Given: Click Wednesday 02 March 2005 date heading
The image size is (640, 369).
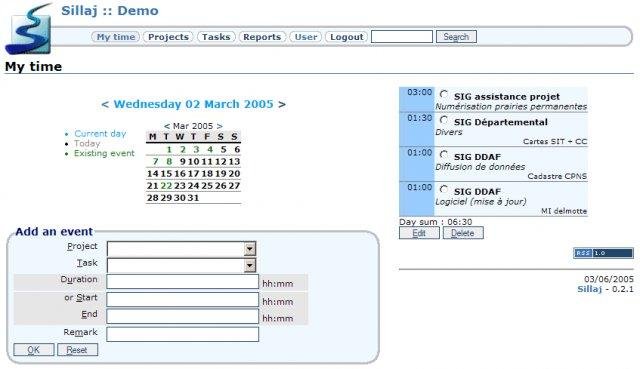Looking at the screenshot, I should coord(193,104).
